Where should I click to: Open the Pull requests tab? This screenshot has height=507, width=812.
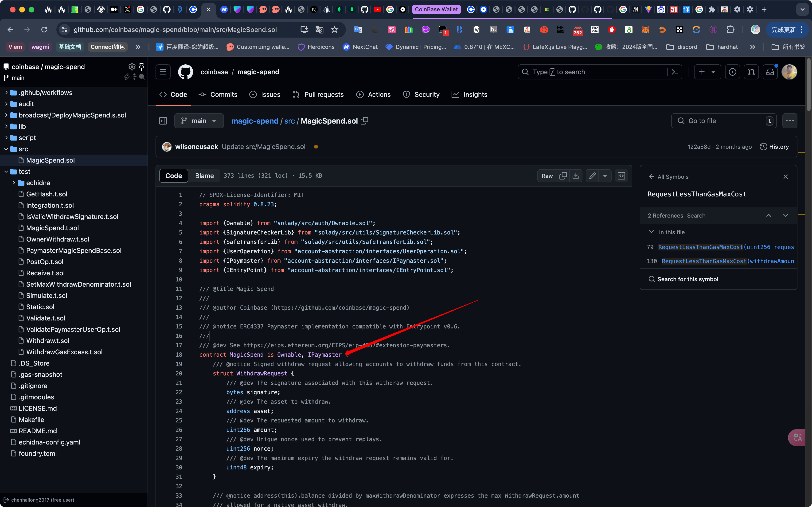[318, 94]
